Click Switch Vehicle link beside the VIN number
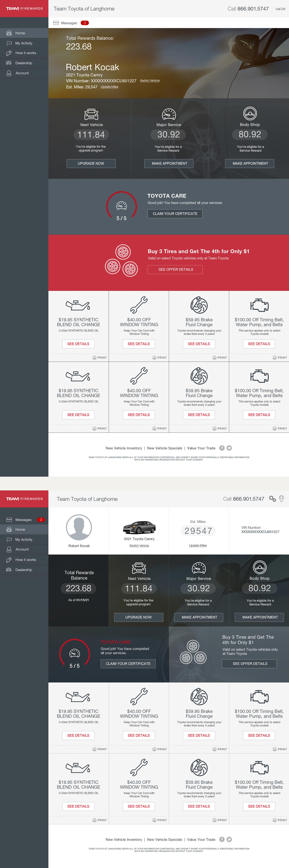The height and width of the screenshot is (868, 289). 149,81
